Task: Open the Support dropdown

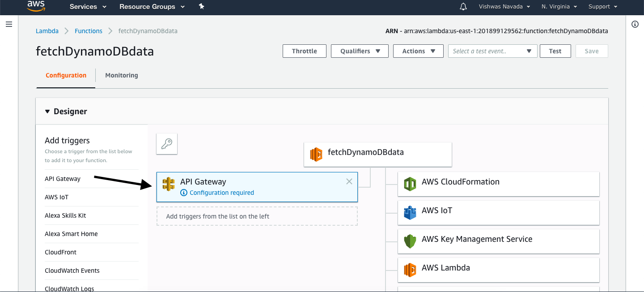Action: click(603, 7)
